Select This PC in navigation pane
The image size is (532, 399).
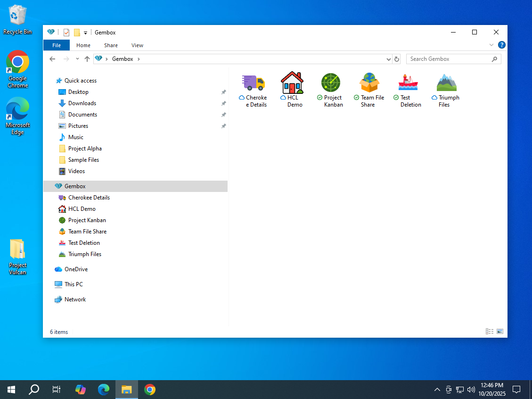74,284
